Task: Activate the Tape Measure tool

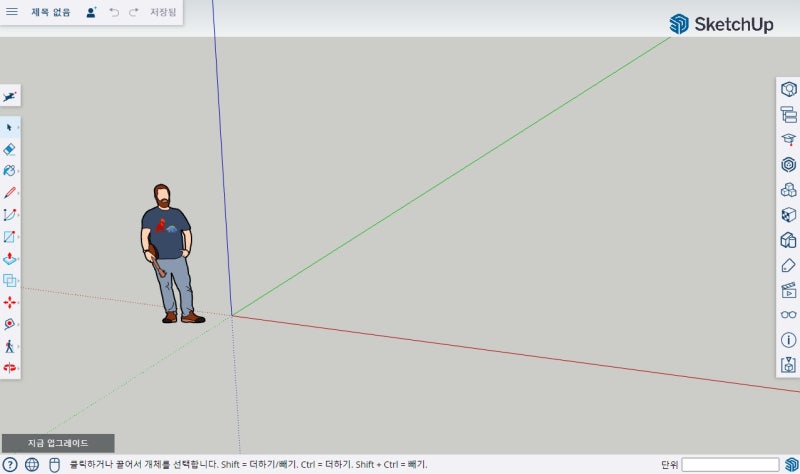Action: pos(9,324)
